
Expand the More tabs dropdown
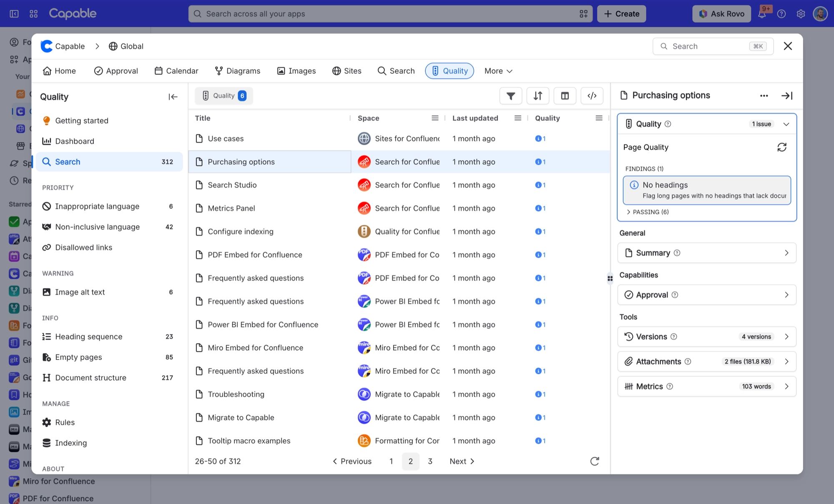[498, 71]
